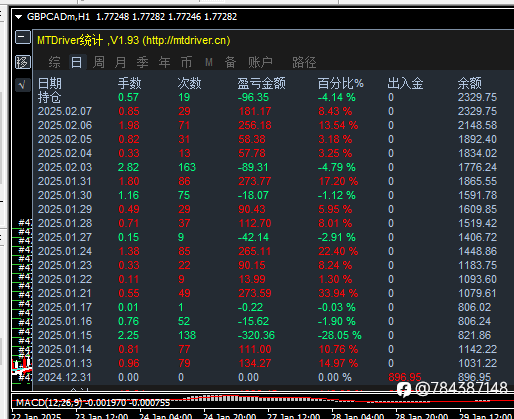The width and height of the screenshot is (514, 419).
Task: Select the 季 (quarterly) tab
Action: click(x=142, y=62)
